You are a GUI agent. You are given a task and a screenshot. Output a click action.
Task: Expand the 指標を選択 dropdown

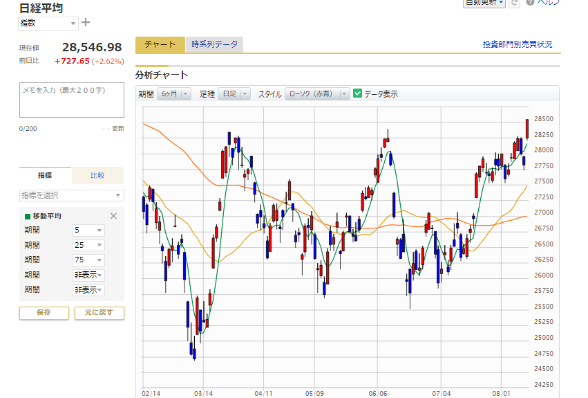[71, 195]
